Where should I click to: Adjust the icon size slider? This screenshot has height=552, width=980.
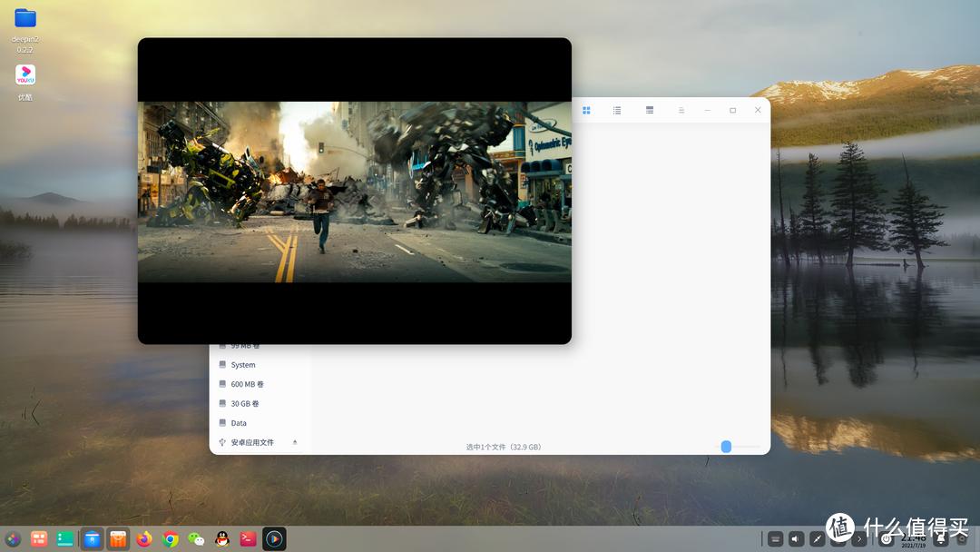click(725, 446)
